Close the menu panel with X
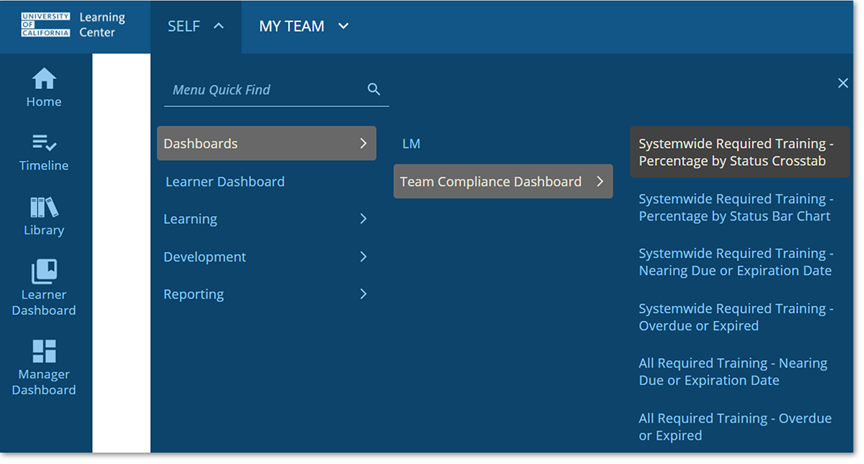This screenshot has width=864, height=464. 843,83
